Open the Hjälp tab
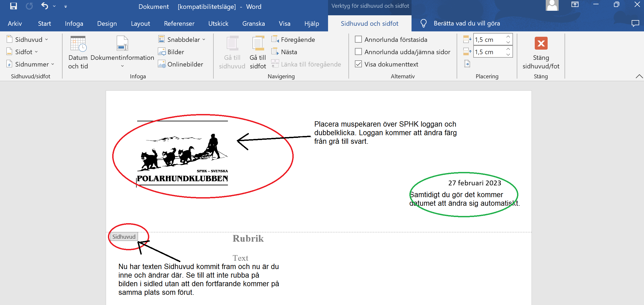 click(312, 24)
